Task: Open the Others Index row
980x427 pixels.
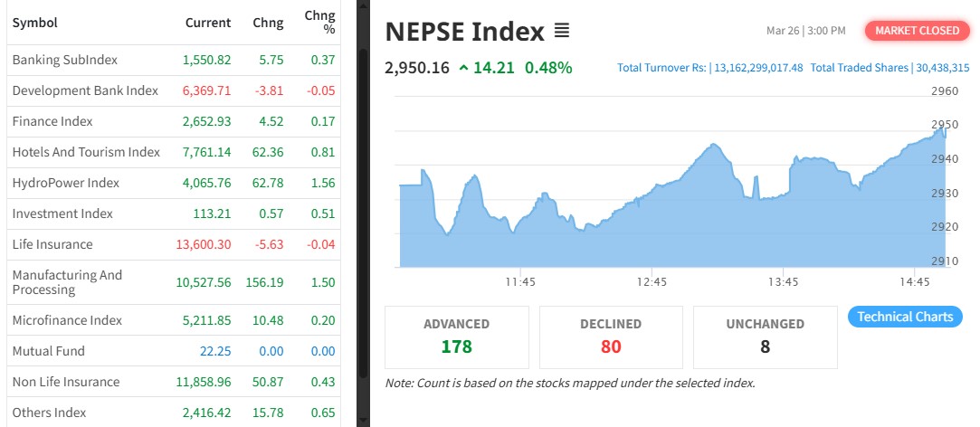Action: click(x=50, y=413)
